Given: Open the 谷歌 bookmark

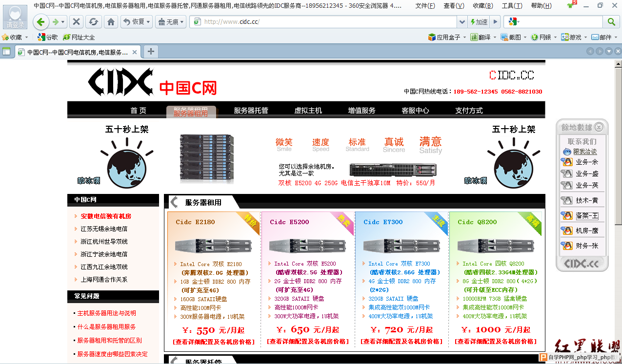Looking at the screenshot, I should (48, 37).
